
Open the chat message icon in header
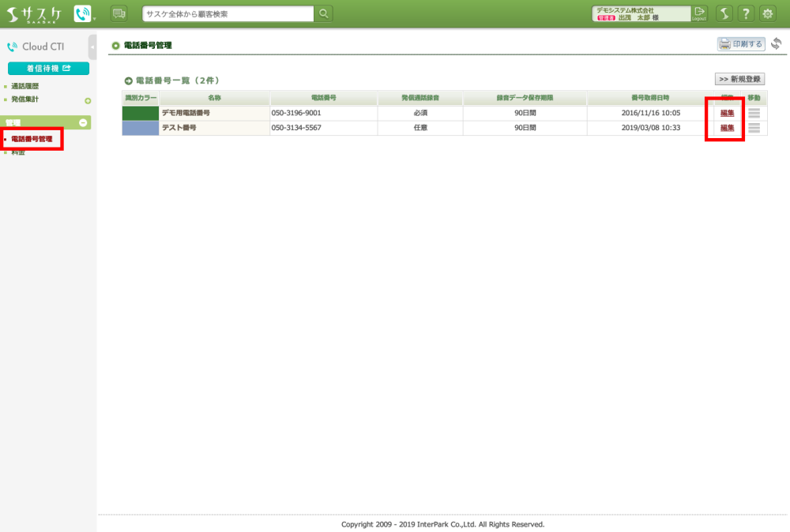[119, 13]
